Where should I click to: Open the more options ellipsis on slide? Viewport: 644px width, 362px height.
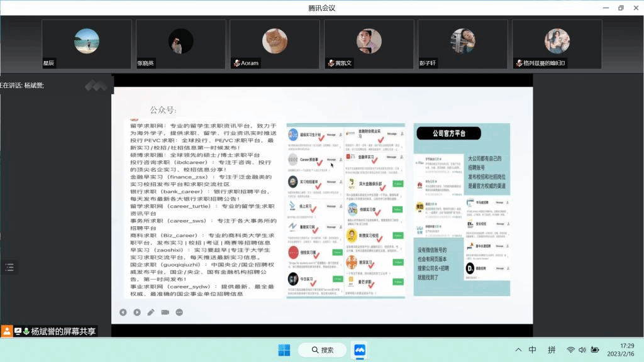180,312
